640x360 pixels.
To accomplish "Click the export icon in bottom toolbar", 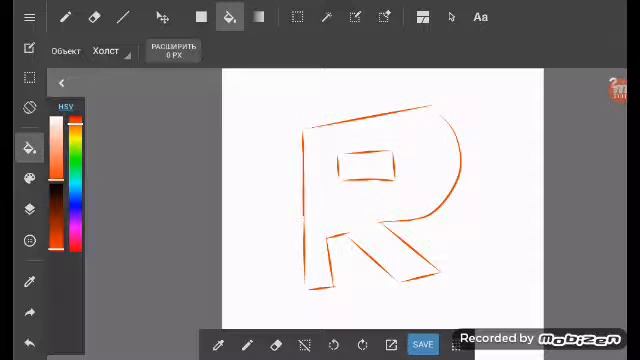I will (391, 345).
